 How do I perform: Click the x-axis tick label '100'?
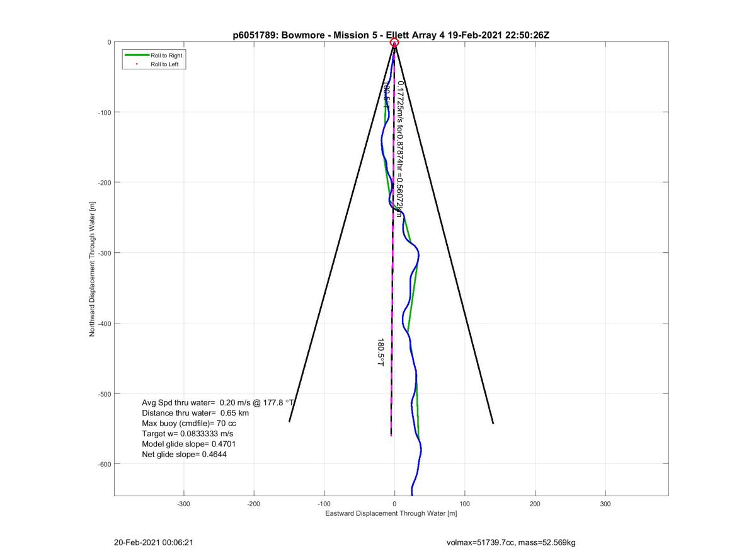click(465, 504)
